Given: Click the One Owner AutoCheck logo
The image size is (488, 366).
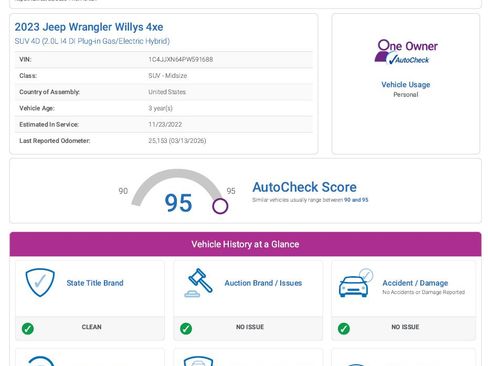Looking at the screenshot, I should 406,52.
